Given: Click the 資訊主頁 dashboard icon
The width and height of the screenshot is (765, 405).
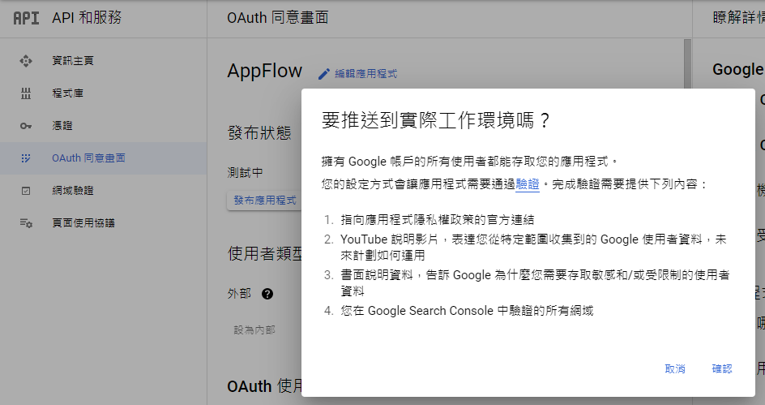Looking at the screenshot, I should click(26, 61).
